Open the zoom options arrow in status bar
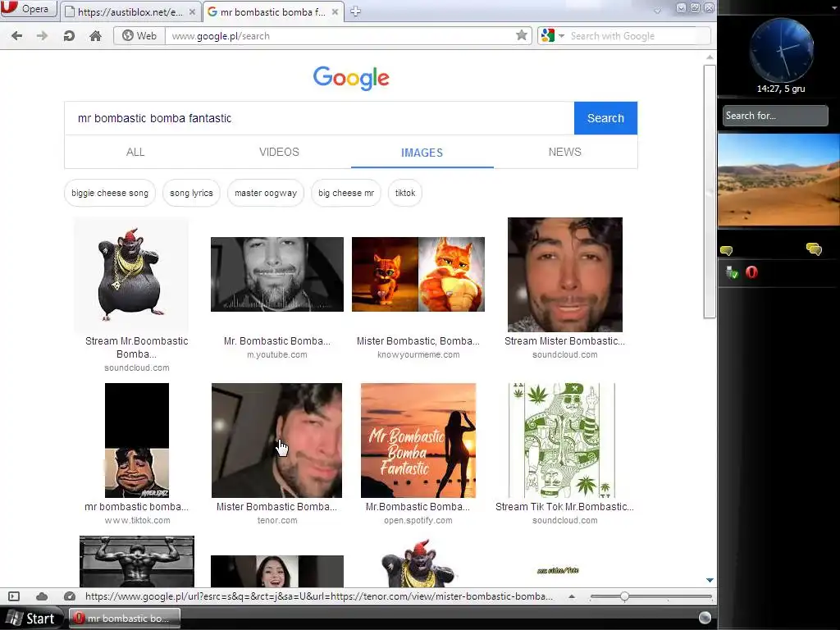Image resolution: width=840 pixels, height=630 pixels. (x=572, y=596)
